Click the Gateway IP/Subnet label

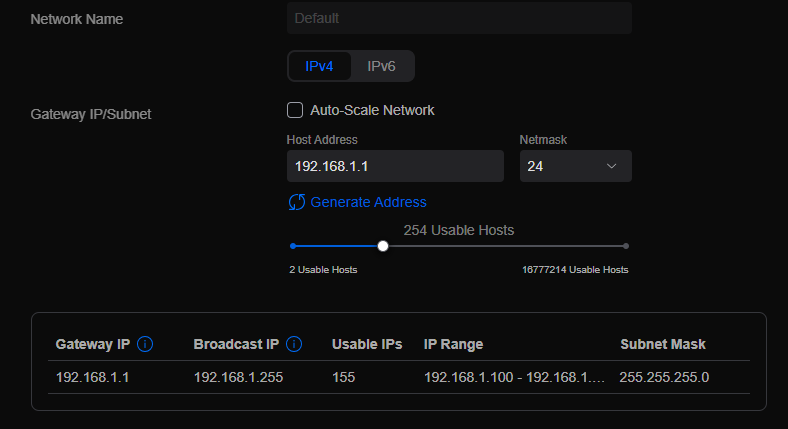[x=91, y=114]
